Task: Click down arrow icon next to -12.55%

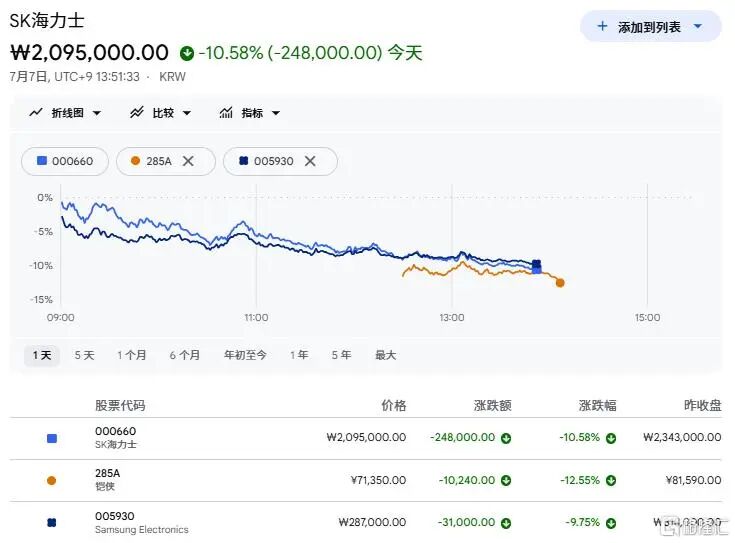Action: coord(611,481)
